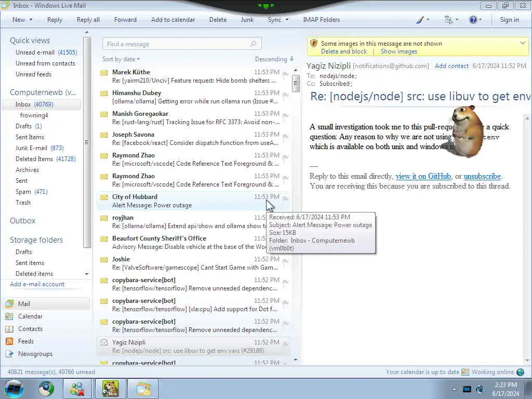The height and width of the screenshot is (399, 532).
Task: Show hidden system tray icons arrow
Action: pyautogui.click(x=454, y=389)
